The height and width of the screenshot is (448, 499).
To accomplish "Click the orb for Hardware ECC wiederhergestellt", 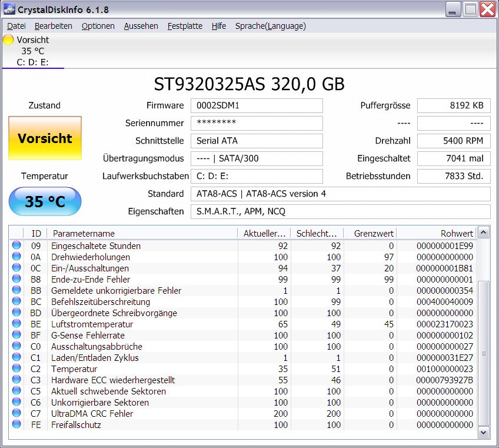I will click(x=16, y=379).
